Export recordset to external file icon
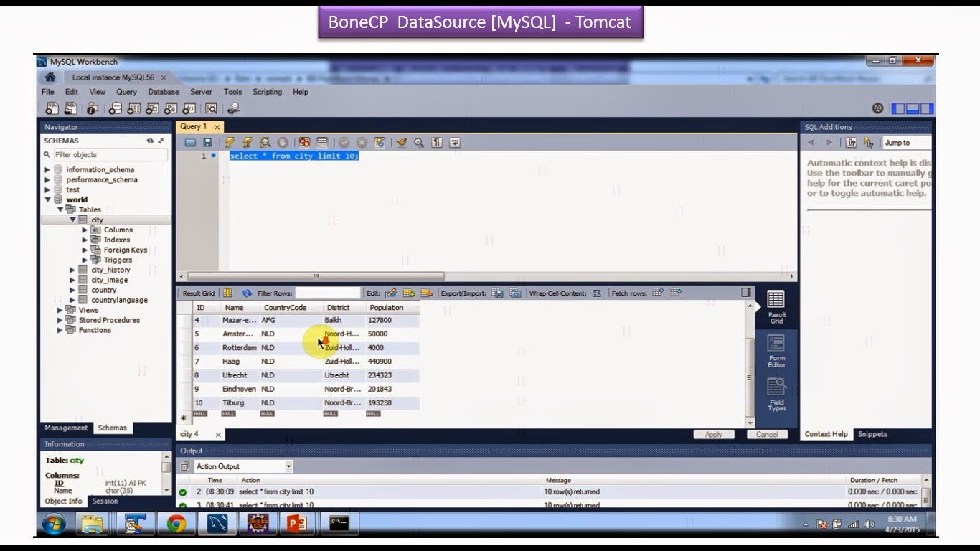The image size is (980, 551). (x=497, y=293)
